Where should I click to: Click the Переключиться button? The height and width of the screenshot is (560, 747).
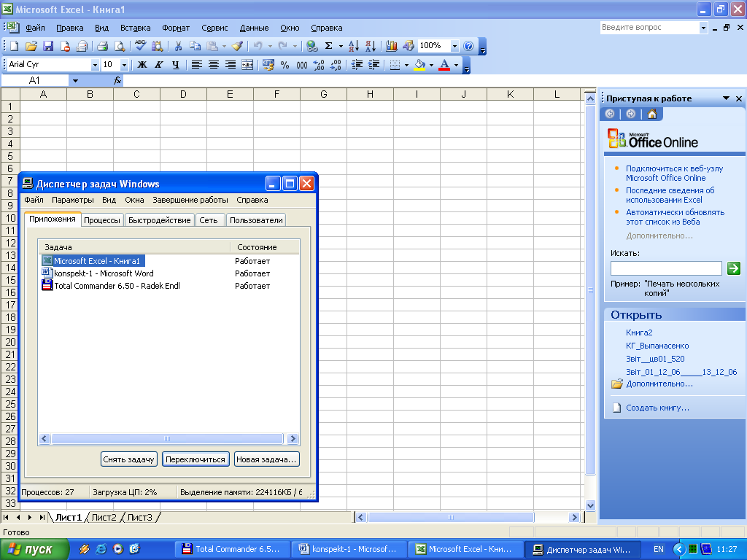pyautogui.click(x=196, y=459)
